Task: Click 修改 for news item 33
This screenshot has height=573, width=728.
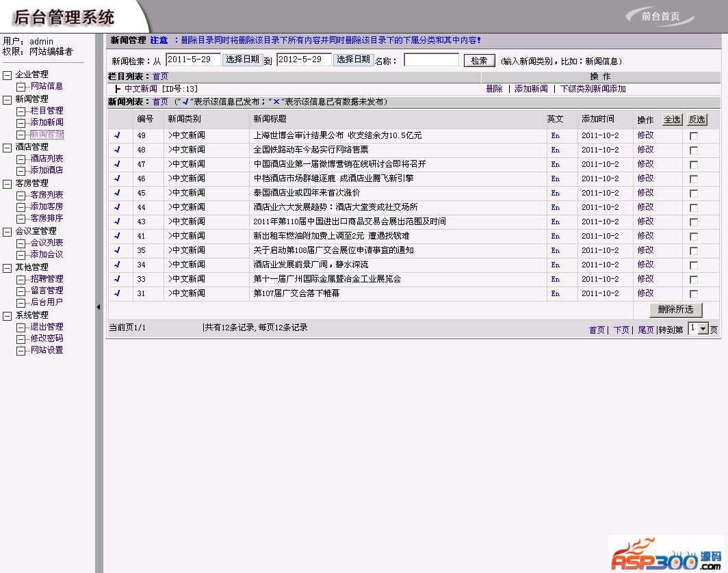Action: (645, 279)
